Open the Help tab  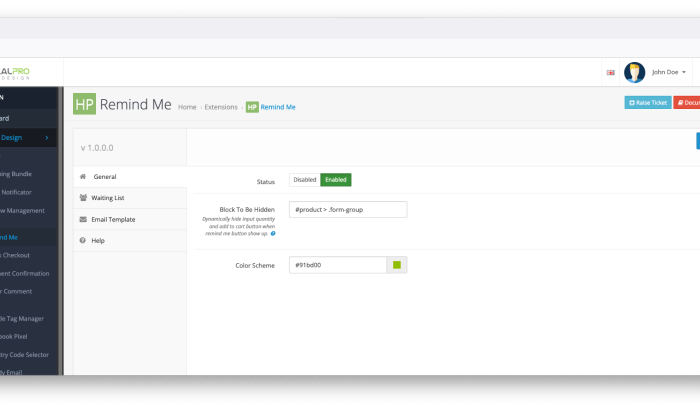click(130, 241)
